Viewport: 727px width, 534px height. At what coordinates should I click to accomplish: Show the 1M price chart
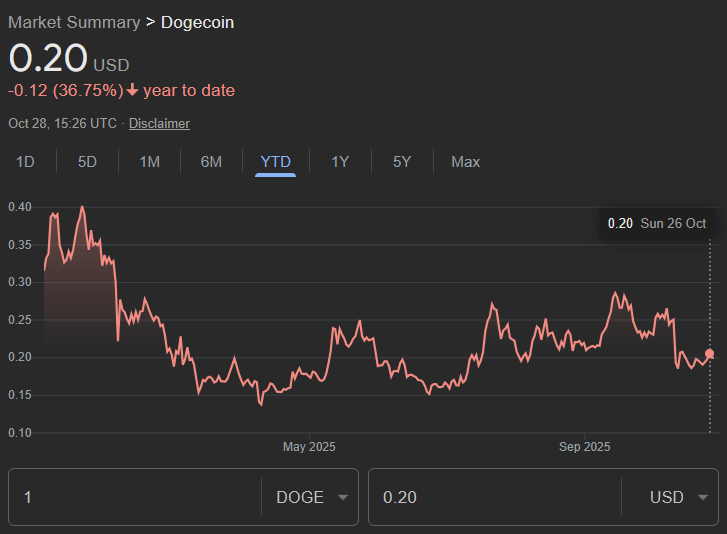(x=149, y=161)
